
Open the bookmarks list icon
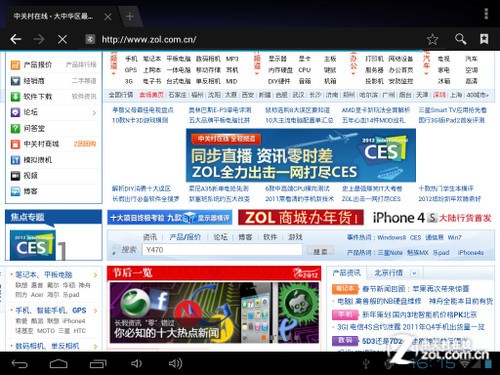click(484, 39)
